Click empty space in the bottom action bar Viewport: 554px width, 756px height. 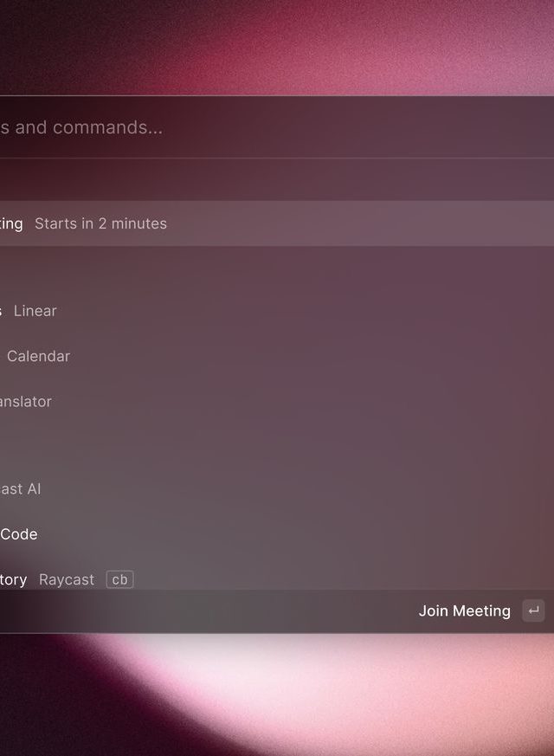click(x=216, y=611)
